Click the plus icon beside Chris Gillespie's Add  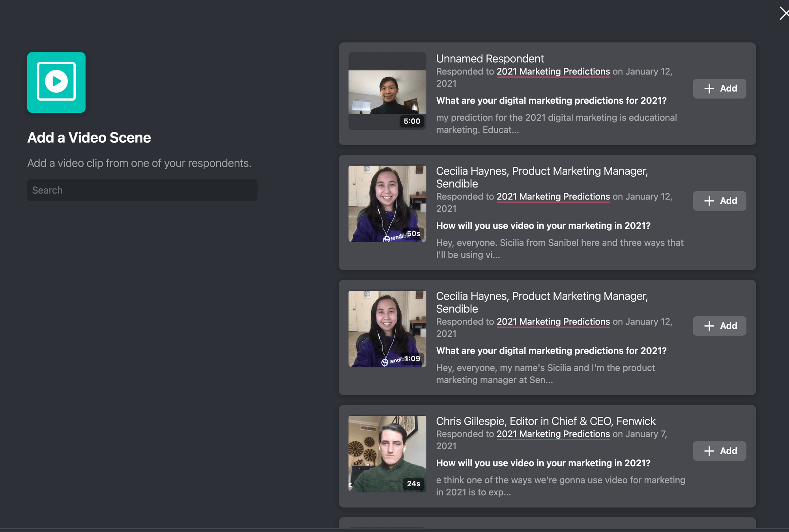point(709,451)
